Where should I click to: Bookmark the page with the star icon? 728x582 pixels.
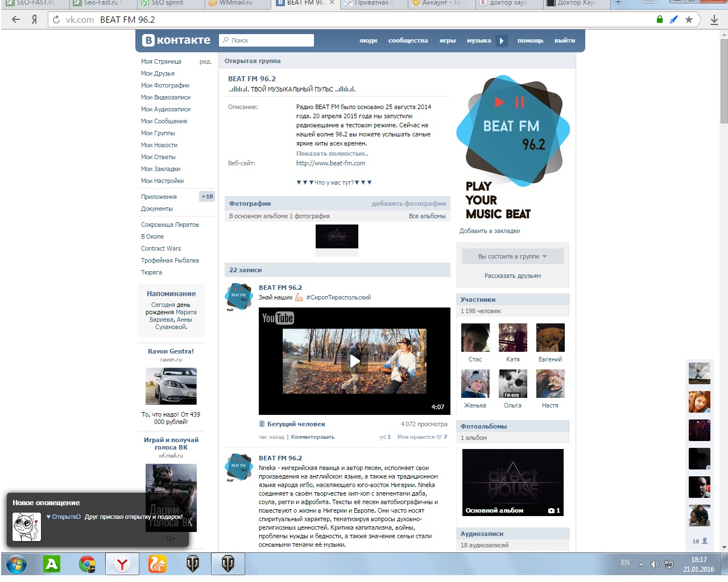(x=689, y=19)
